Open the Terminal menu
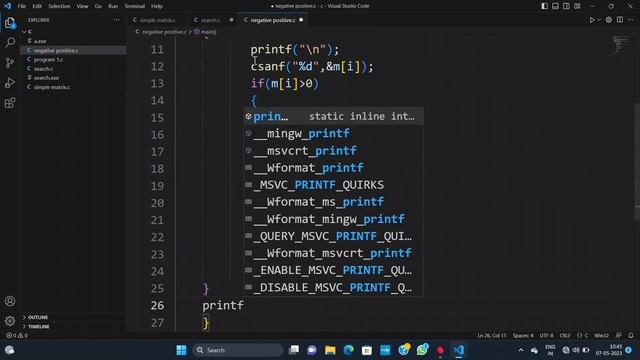640x360 pixels. click(x=135, y=6)
